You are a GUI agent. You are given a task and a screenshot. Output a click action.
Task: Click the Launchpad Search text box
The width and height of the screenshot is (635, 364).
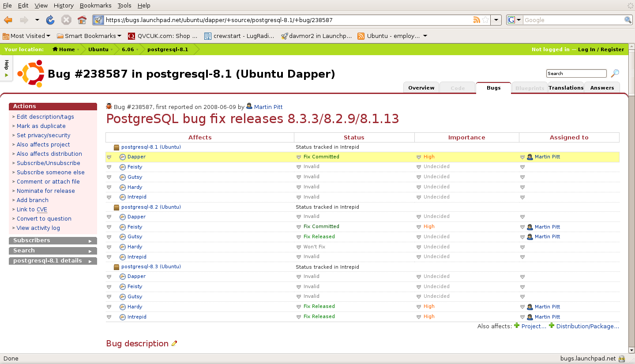(577, 74)
